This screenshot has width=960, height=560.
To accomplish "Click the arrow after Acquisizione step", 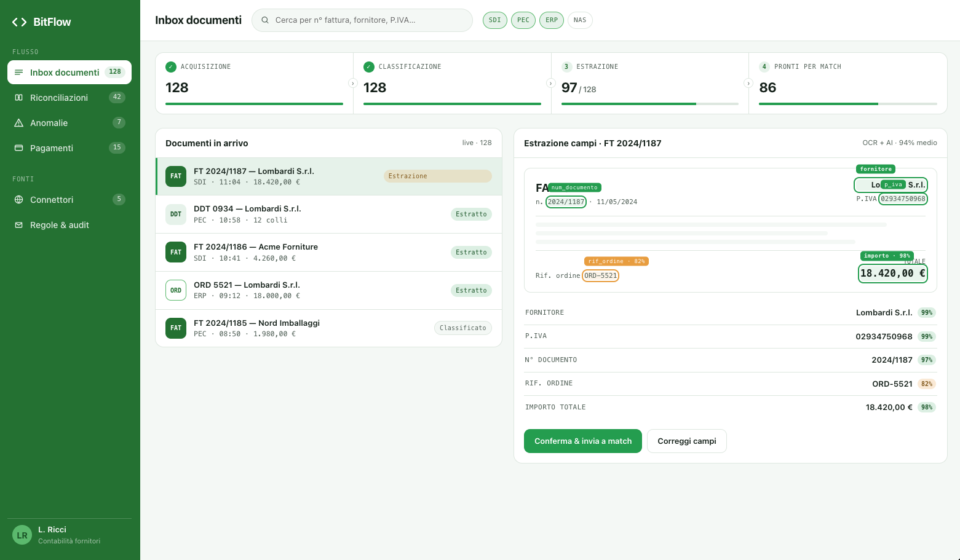I will click(x=353, y=83).
